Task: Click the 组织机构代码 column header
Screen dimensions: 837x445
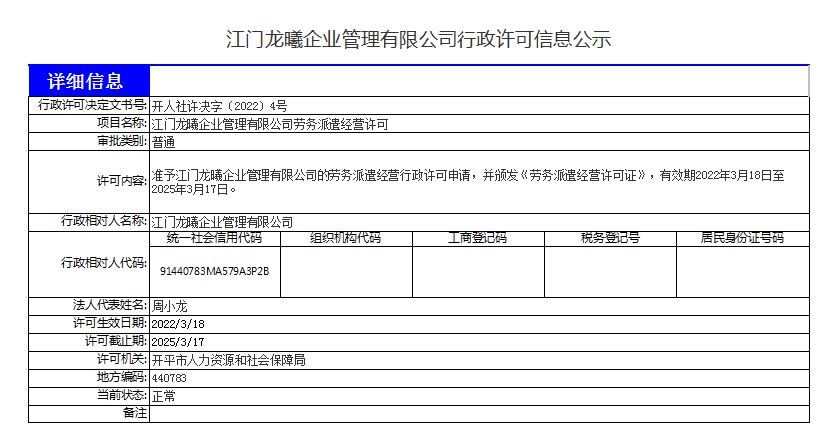Action: point(345,238)
